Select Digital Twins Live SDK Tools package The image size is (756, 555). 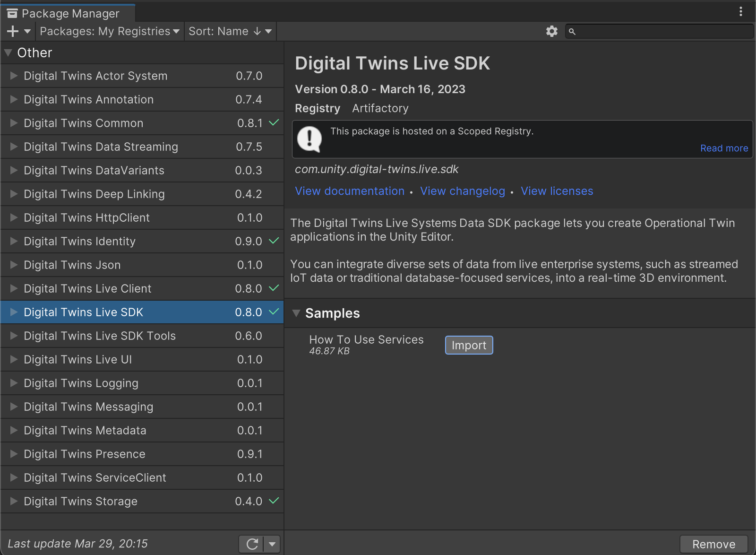pos(100,336)
